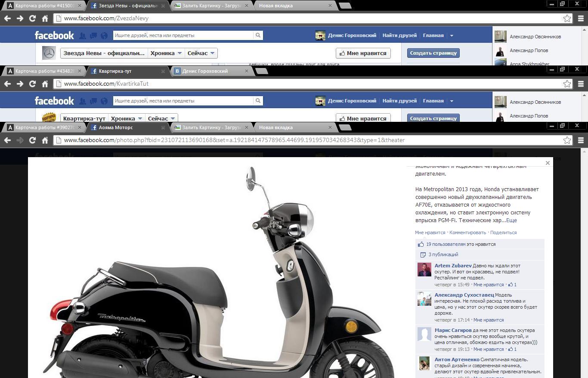Open notifications globe in Звезда Невы window
Viewport: 588px width, 378px height.
click(x=104, y=36)
